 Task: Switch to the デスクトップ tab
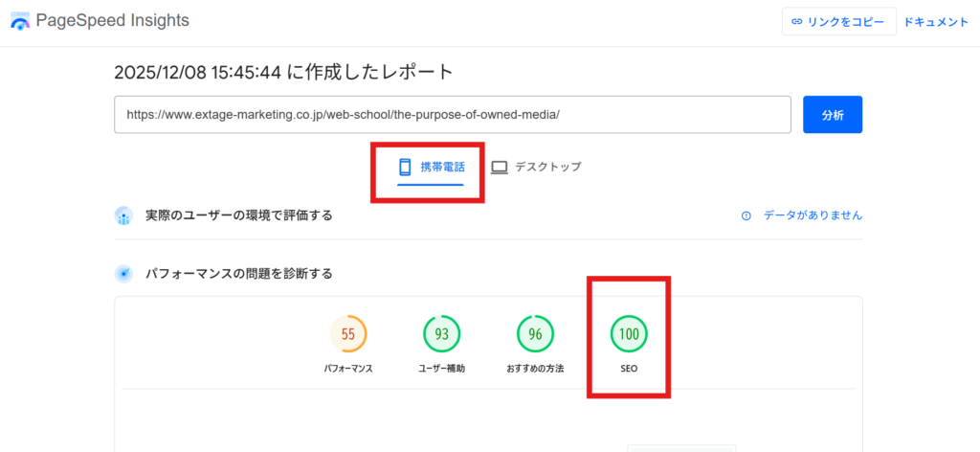click(x=536, y=167)
